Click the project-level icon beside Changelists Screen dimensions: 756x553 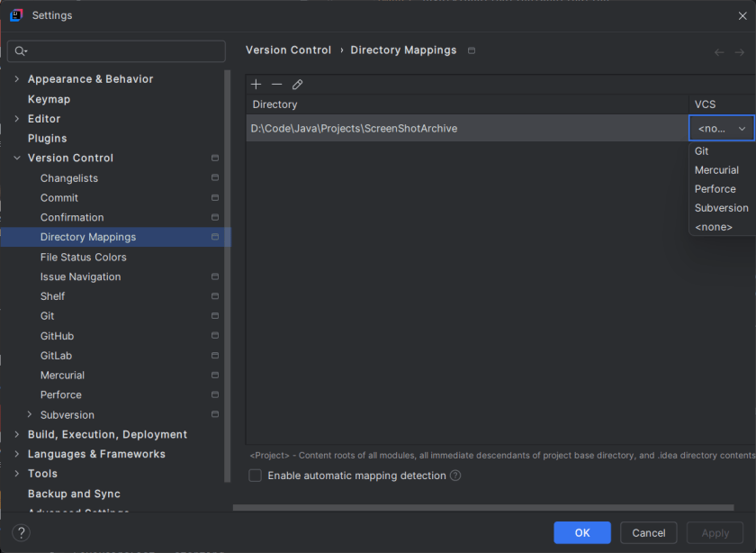click(215, 178)
